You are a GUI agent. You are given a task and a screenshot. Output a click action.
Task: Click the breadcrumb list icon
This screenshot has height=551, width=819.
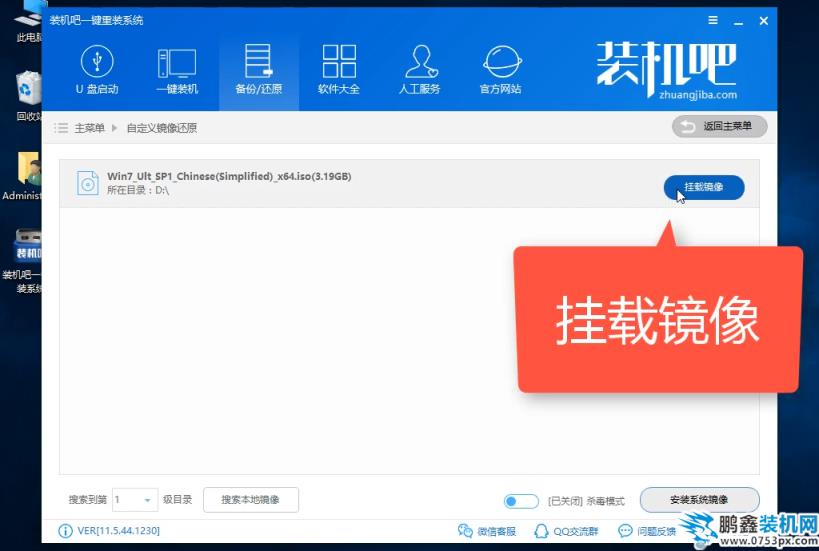tap(61, 128)
